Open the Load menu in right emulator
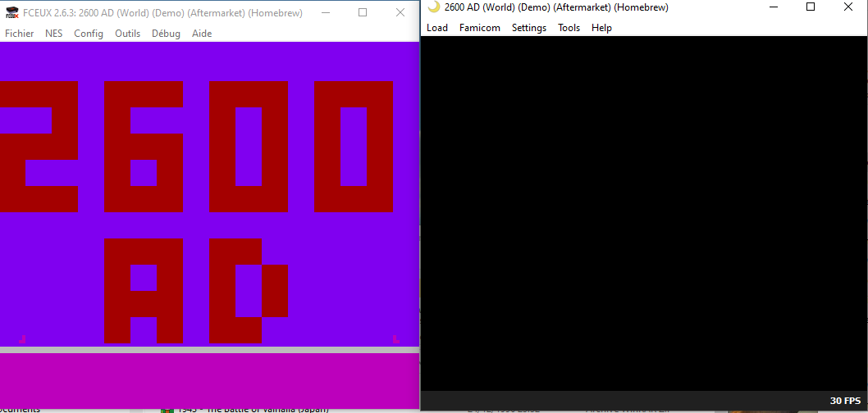 [436, 28]
